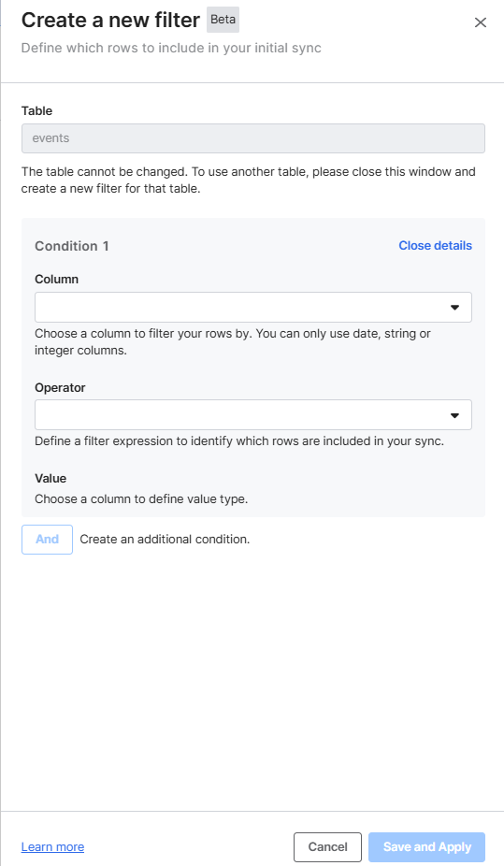
Task: Click the And button to add condition
Action: tap(47, 539)
